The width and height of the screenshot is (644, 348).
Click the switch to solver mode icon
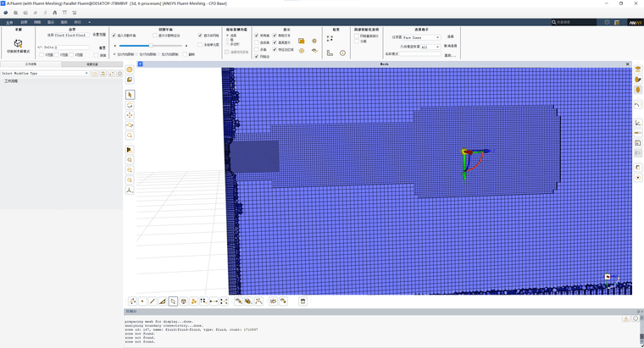coord(18,43)
